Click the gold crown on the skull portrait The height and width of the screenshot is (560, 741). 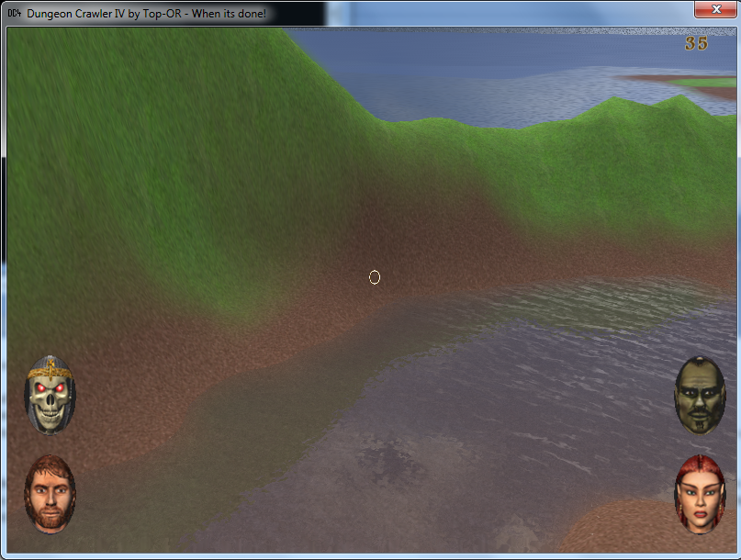(50, 370)
